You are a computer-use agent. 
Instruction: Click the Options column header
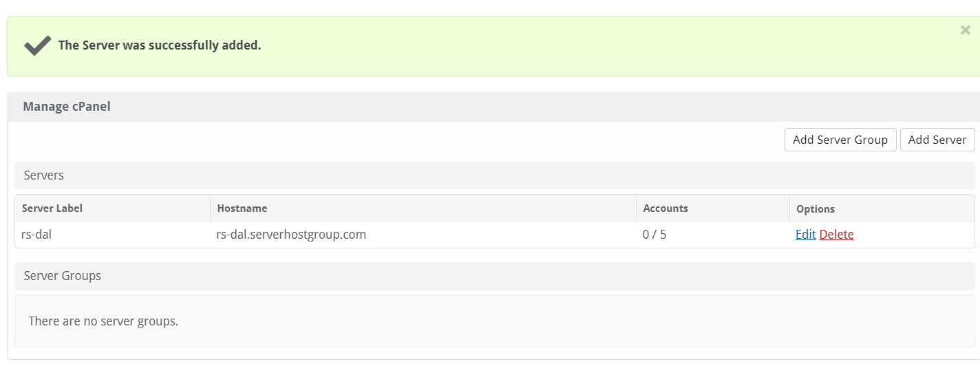(x=815, y=209)
